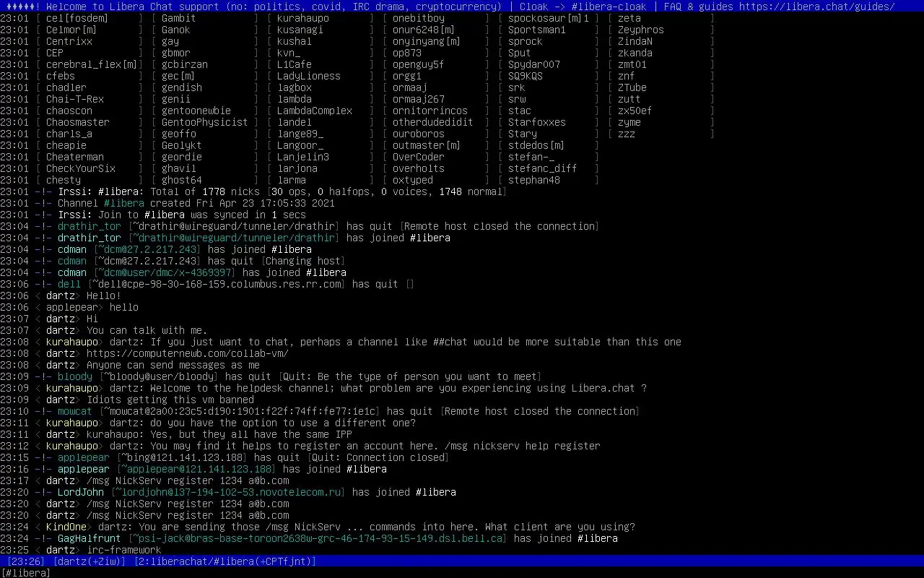Click the dcm@user/dmc/x-4369397 hostmask
Viewport: 924px width, 578px height.
[x=165, y=272]
